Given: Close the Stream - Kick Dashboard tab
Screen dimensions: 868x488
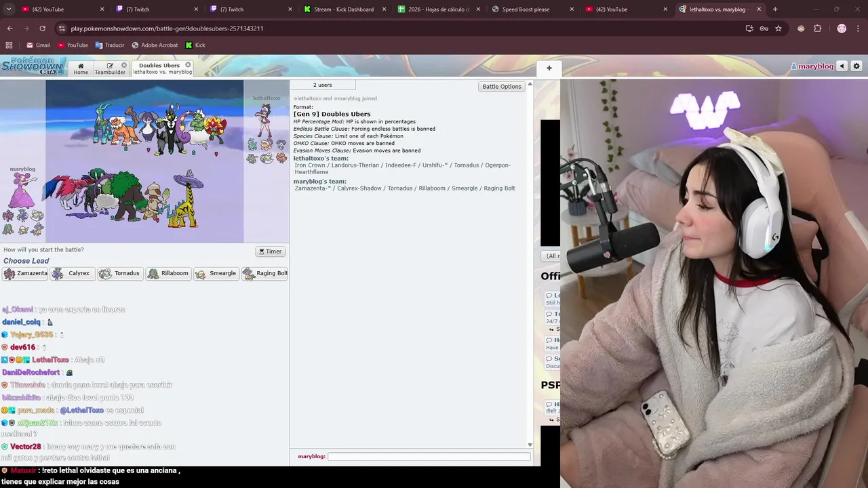Looking at the screenshot, I should 384,9.
